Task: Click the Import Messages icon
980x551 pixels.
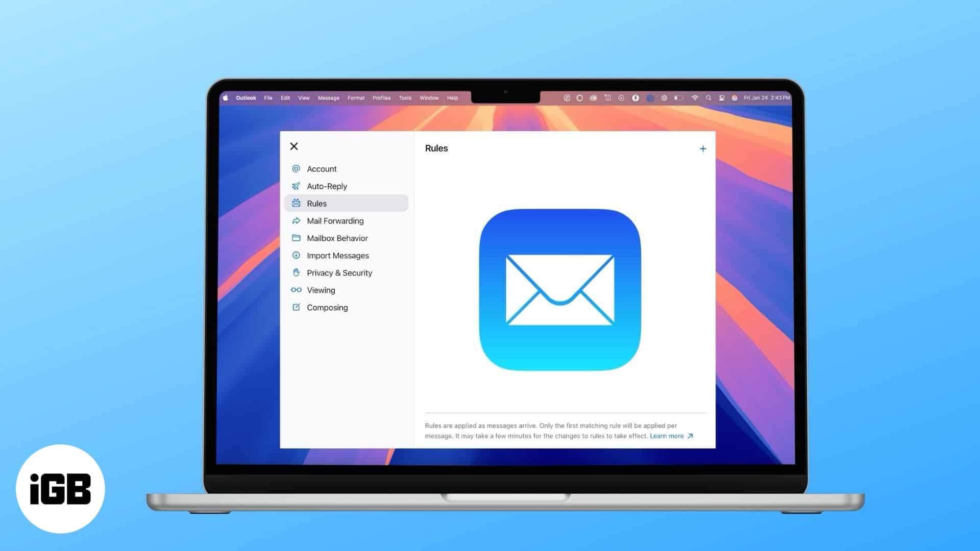Action: click(x=296, y=255)
